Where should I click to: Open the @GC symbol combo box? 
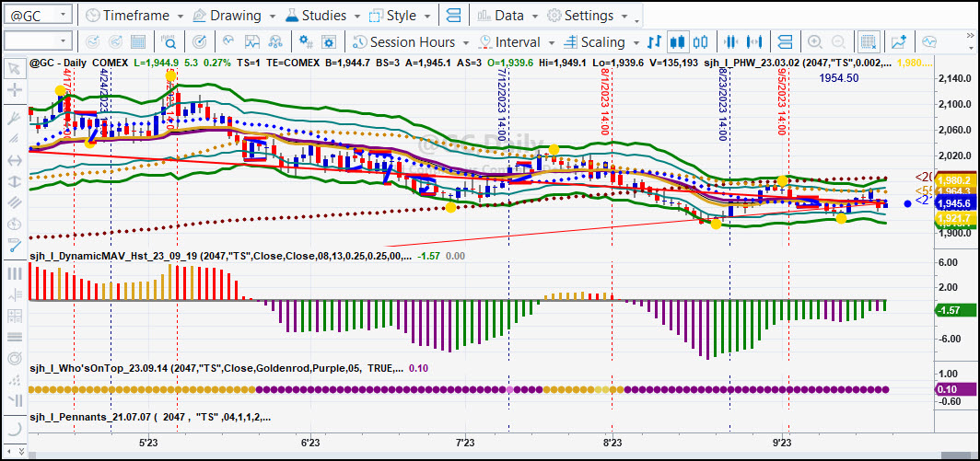tap(38, 15)
